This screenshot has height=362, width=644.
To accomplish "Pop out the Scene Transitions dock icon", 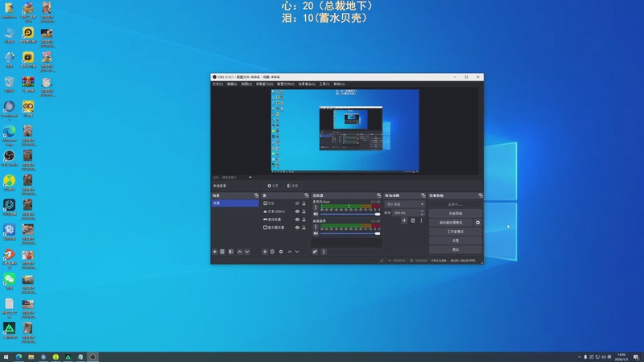I will 423,195.
